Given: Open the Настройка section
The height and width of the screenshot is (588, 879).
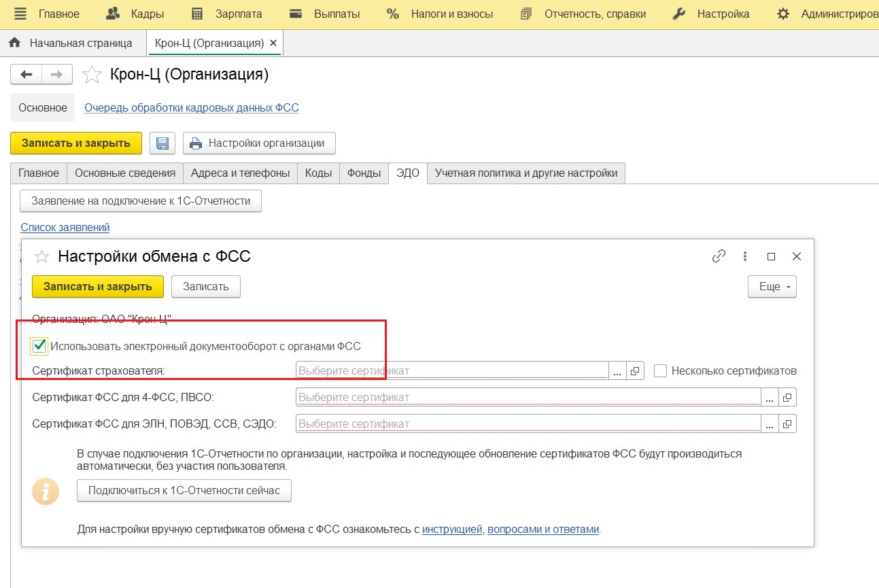Looking at the screenshot, I should click(710, 14).
